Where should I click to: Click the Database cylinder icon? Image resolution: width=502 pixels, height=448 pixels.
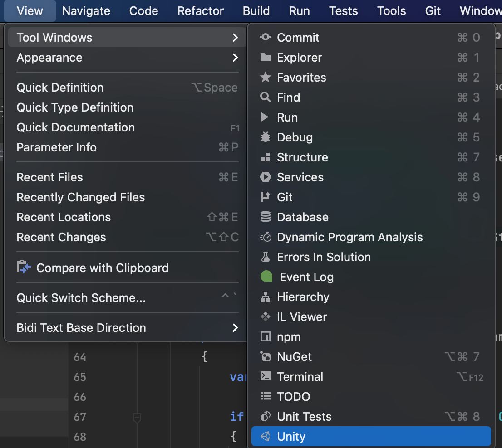tap(266, 217)
